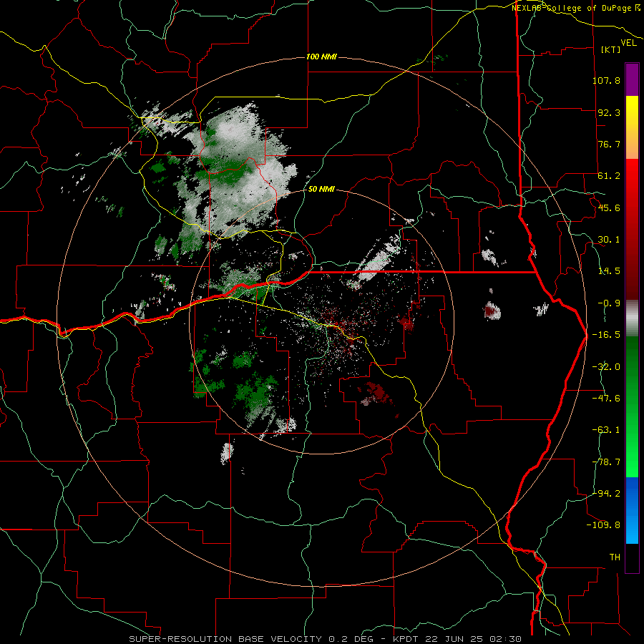Click the -94.2 scale value
644x644 pixels.
click(x=606, y=493)
